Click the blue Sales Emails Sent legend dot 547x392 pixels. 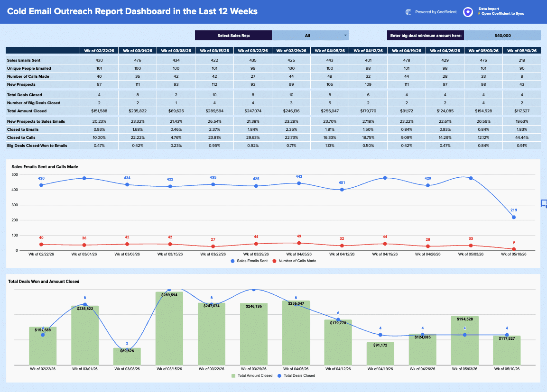(x=232, y=261)
